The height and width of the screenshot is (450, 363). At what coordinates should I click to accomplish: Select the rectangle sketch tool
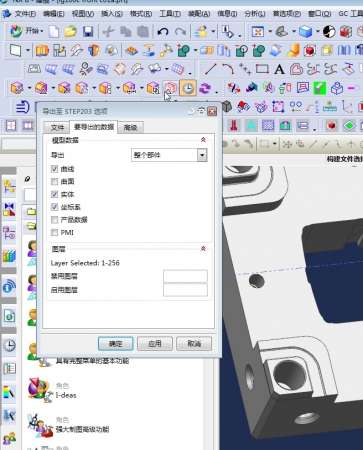pos(262,69)
